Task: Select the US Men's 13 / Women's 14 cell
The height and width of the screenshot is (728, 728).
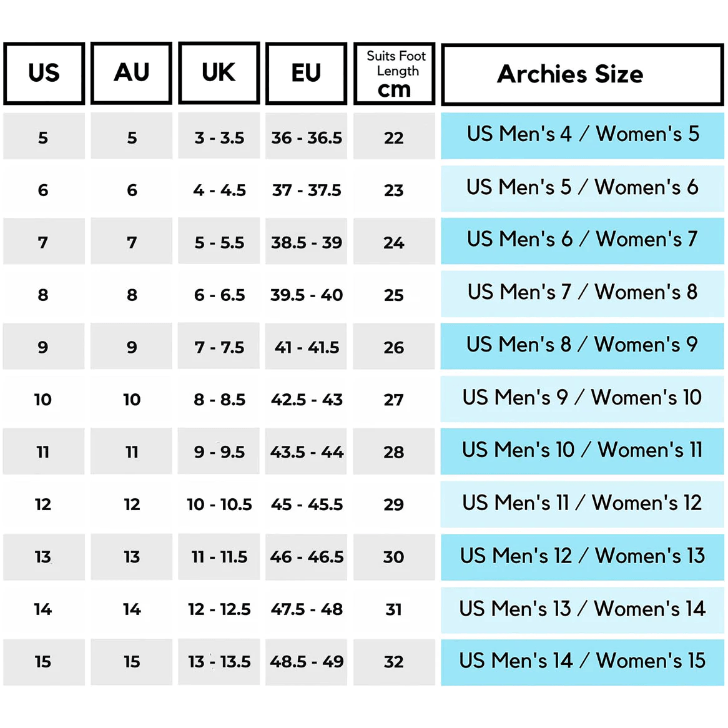Action: click(582, 609)
